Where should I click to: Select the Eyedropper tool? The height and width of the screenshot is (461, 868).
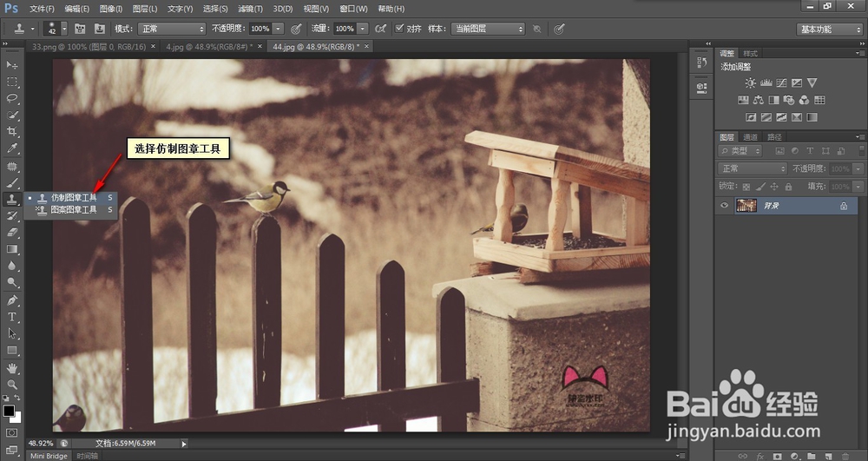coord(11,148)
